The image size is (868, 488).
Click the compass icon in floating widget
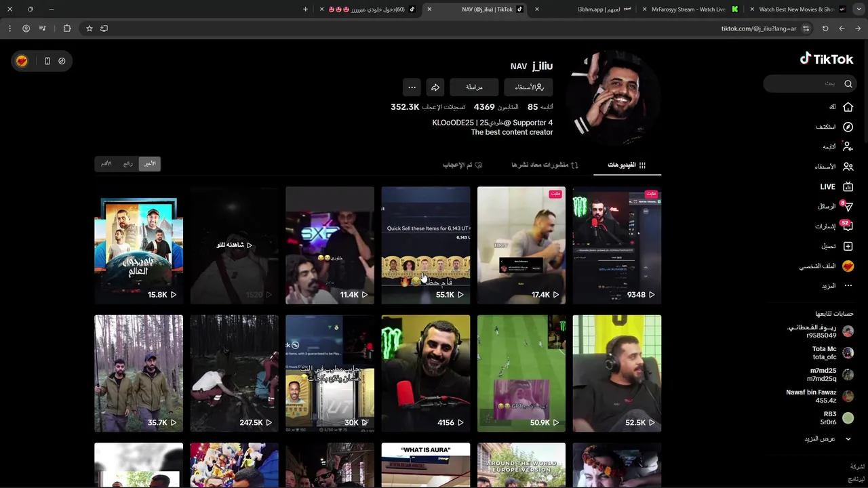tap(62, 61)
